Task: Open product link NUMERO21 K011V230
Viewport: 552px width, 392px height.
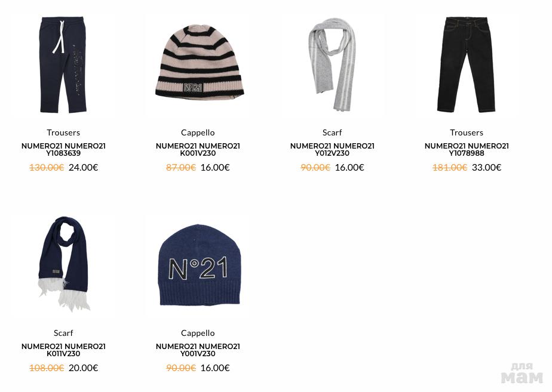Action: pos(63,350)
